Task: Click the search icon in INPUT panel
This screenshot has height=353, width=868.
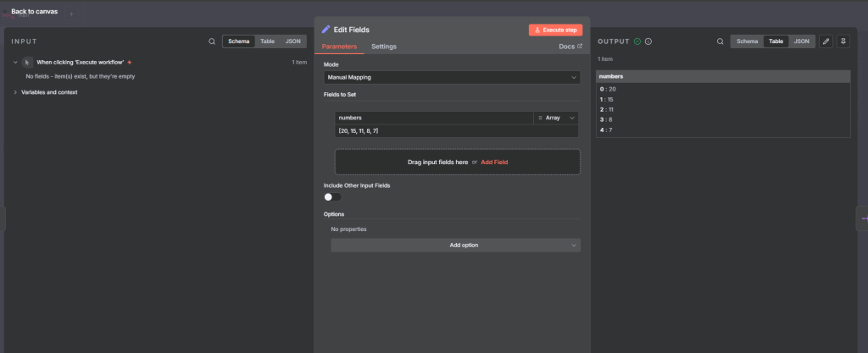Action: click(212, 41)
